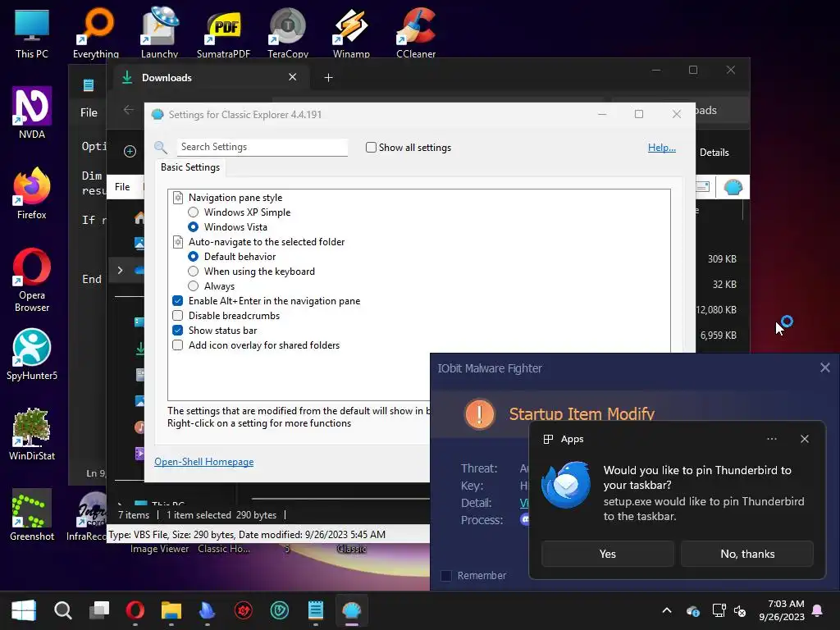This screenshot has width=840, height=630.
Task: Click No, thanks on Thunderbird prompt
Action: tap(747, 554)
